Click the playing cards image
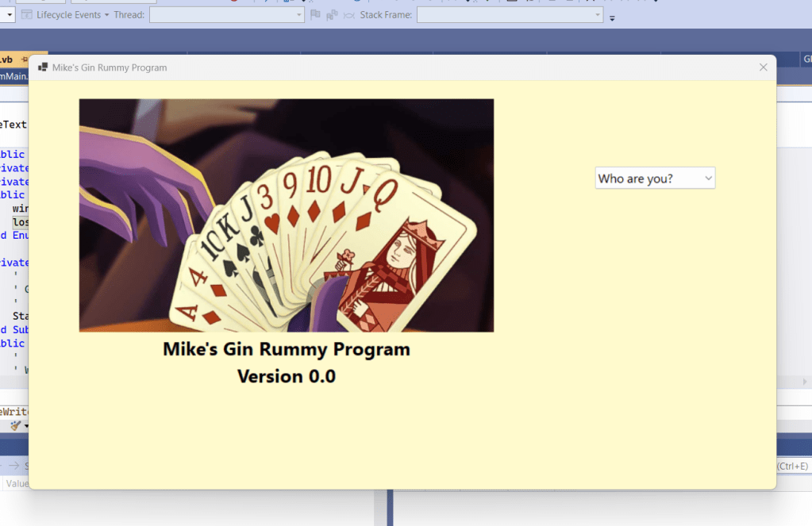 click(x=286, y=214)
